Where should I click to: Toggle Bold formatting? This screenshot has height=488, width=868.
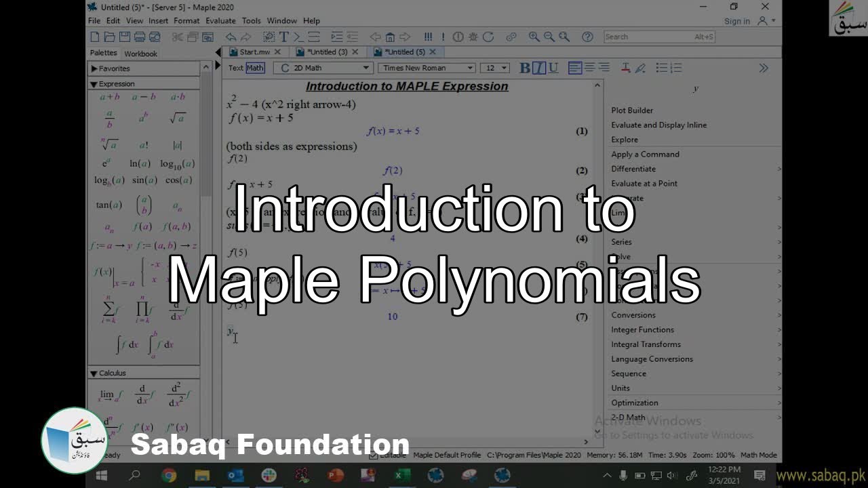click(x=524, y=68)
